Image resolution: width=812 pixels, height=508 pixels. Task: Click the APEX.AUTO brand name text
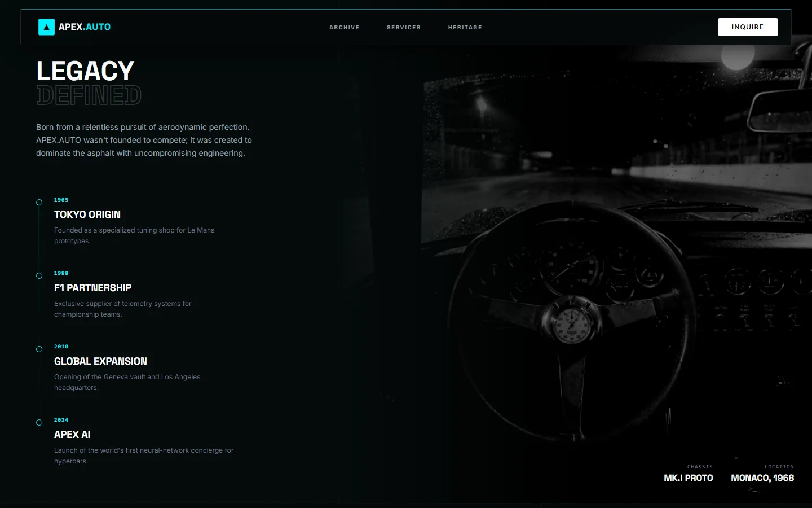click(85, 27)
